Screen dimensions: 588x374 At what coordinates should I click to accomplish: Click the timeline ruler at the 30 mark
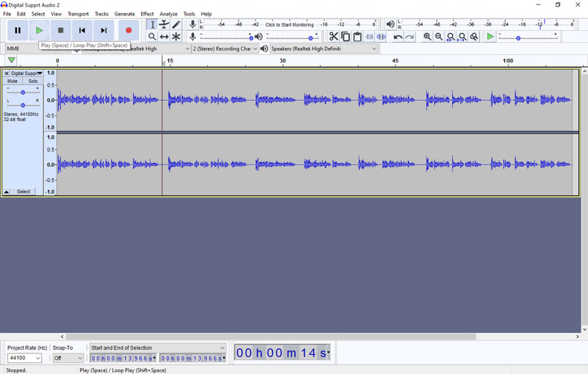(282, 62)
